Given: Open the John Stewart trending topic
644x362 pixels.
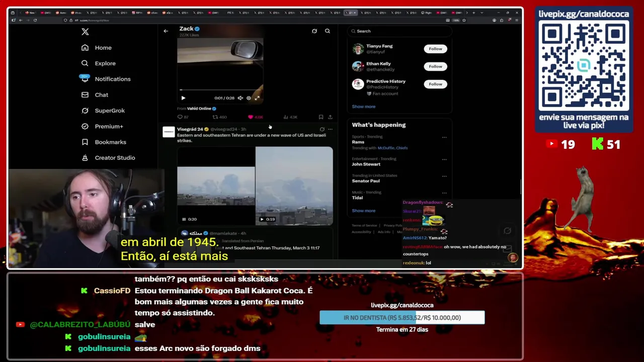Looking at the screenshot, I should 366,164.
